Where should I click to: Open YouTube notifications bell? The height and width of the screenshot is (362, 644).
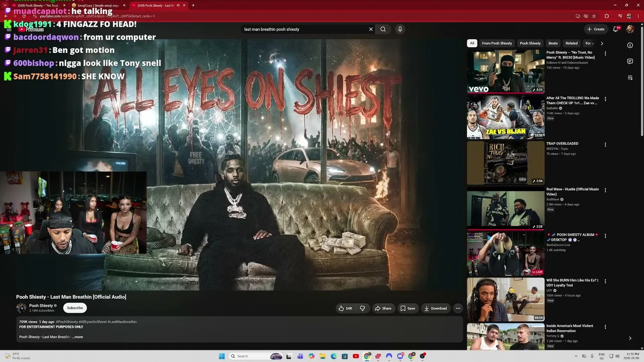pos(615,29)
